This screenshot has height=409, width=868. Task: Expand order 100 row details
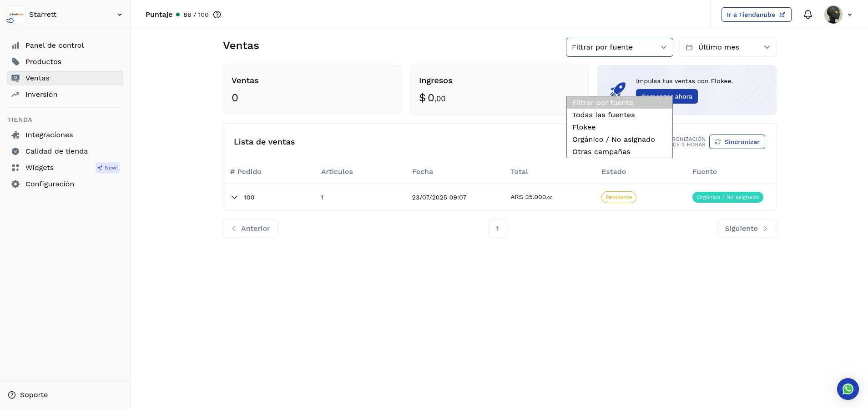[234, 197]
